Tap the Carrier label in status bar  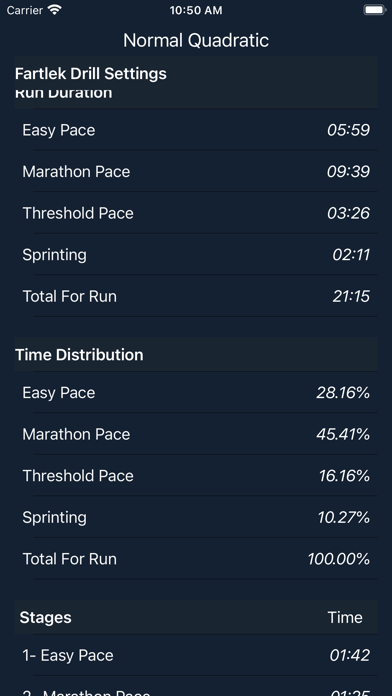tap(24, 10)
